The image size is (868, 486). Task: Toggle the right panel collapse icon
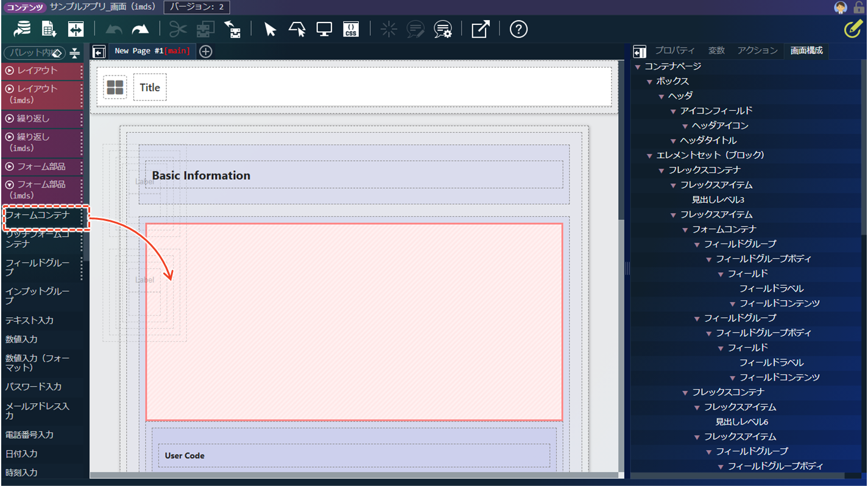[x=639, y=51]
